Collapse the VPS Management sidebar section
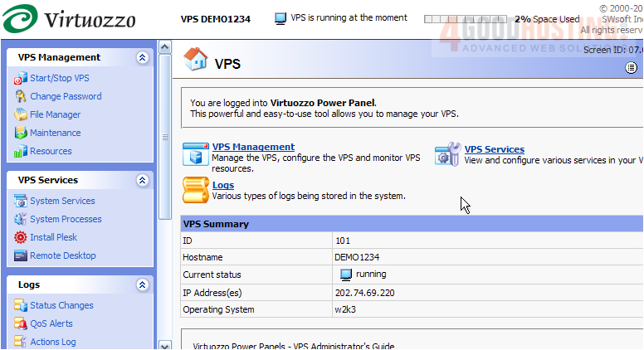Screen dimensions: 644x350 (142, 57)
